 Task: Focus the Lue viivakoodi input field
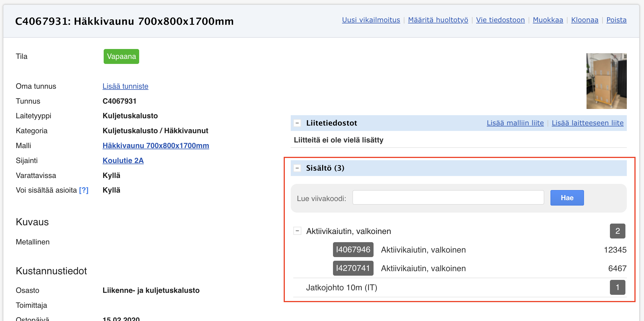pyautogui.click(x=448, y=198)
